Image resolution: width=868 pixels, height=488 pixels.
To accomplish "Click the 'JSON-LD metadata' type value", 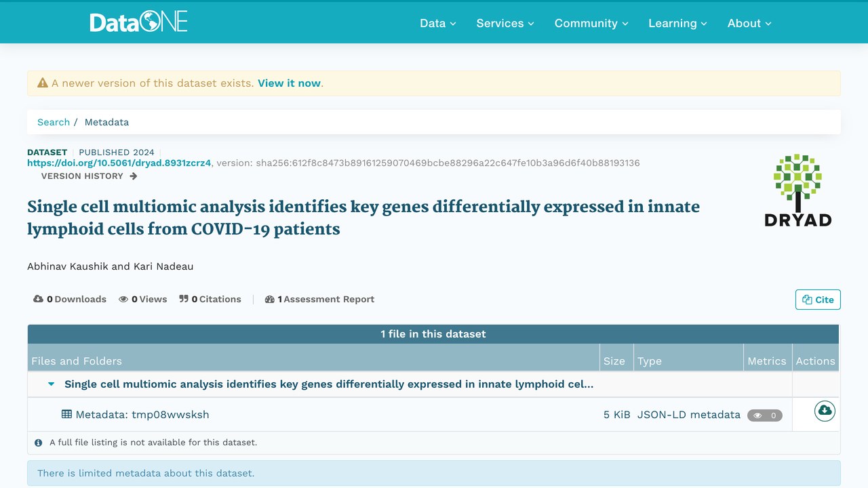I will (x=689, y=415).
